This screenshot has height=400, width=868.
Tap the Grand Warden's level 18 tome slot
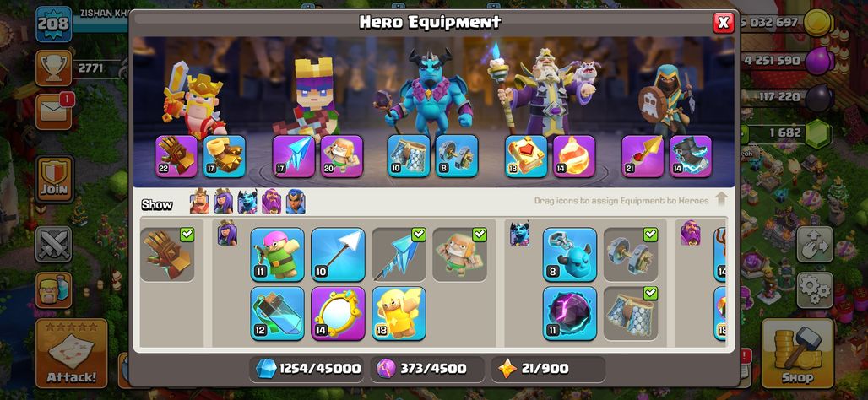(526, 156)
